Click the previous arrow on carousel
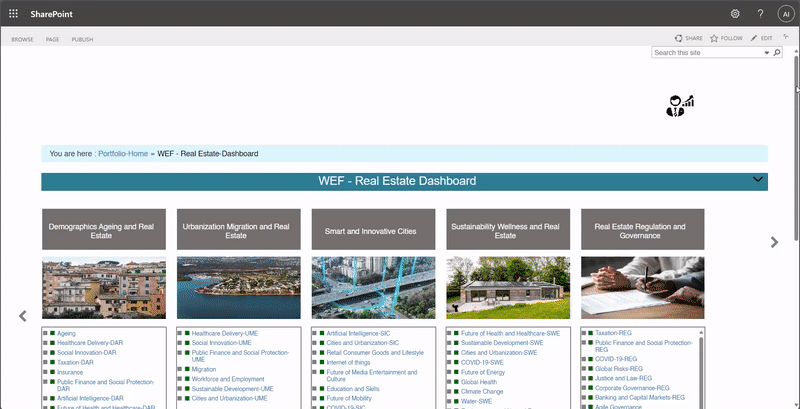The width and height of the screenshot is (800, 409). 22,316
